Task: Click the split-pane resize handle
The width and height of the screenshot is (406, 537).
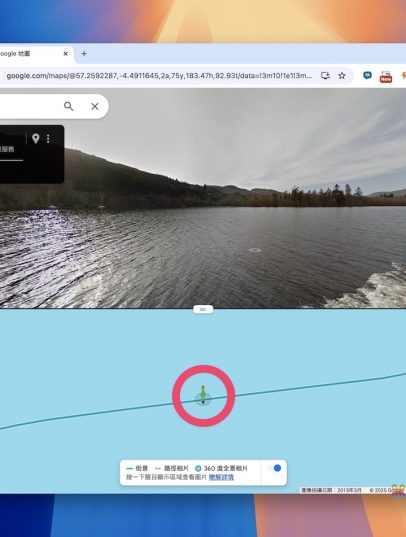Action: pos(203,309)
